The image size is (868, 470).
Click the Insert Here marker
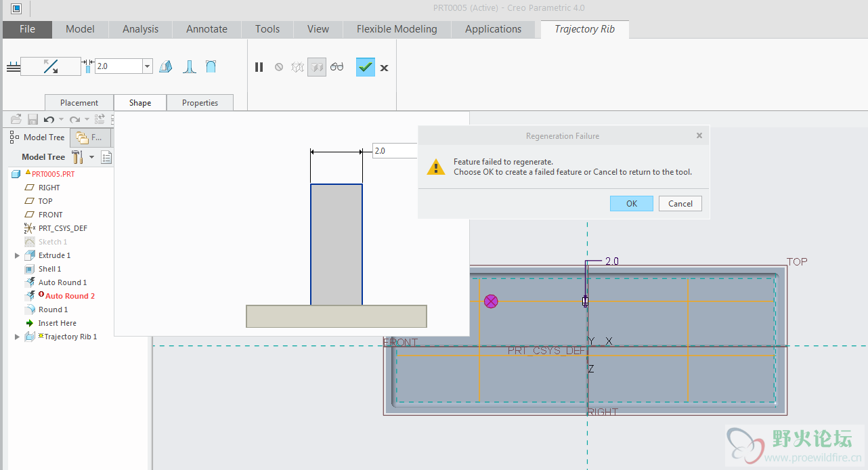57,323
